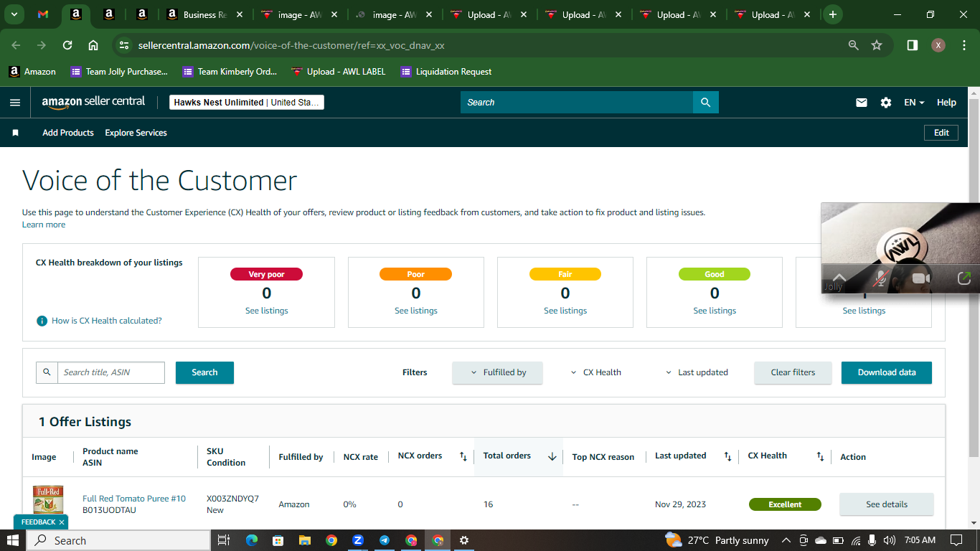See listings under the Poor badge
The height and width of the screenshot is (551, 980).
tap(416, 311)
